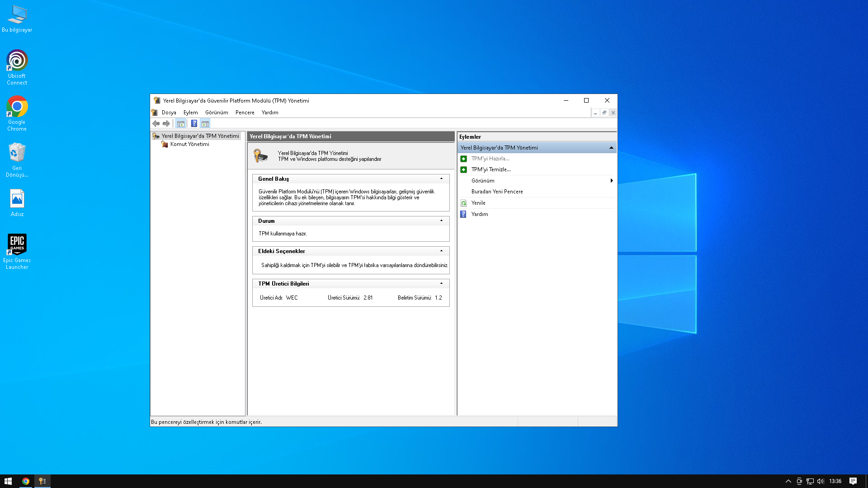Image resolution: width=868 pixels, height=488 pixels.
Task: Click TPM'yi Temizle action
Action: [x=491, y=169]
